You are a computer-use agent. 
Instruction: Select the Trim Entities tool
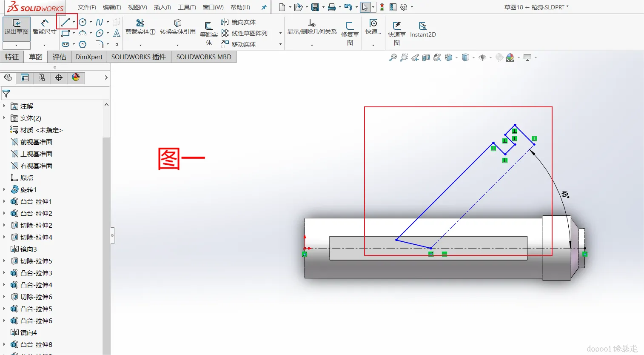click(x=140, y=27)
